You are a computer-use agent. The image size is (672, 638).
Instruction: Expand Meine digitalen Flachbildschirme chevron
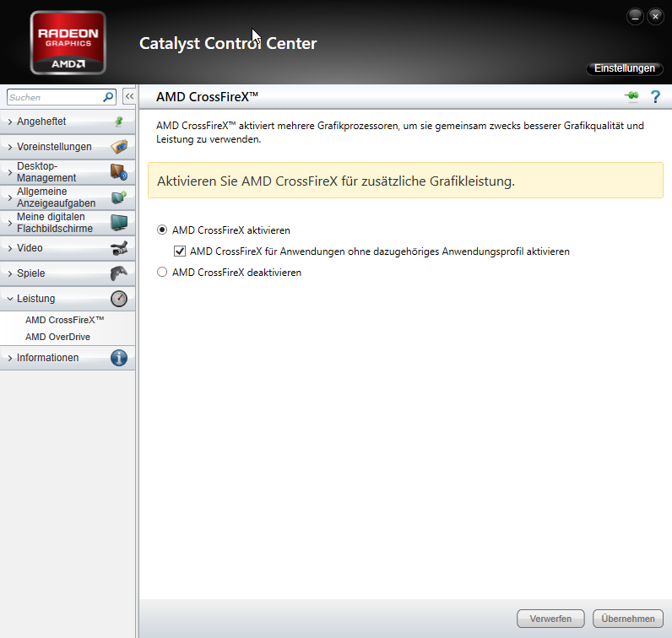pos(10,223)
